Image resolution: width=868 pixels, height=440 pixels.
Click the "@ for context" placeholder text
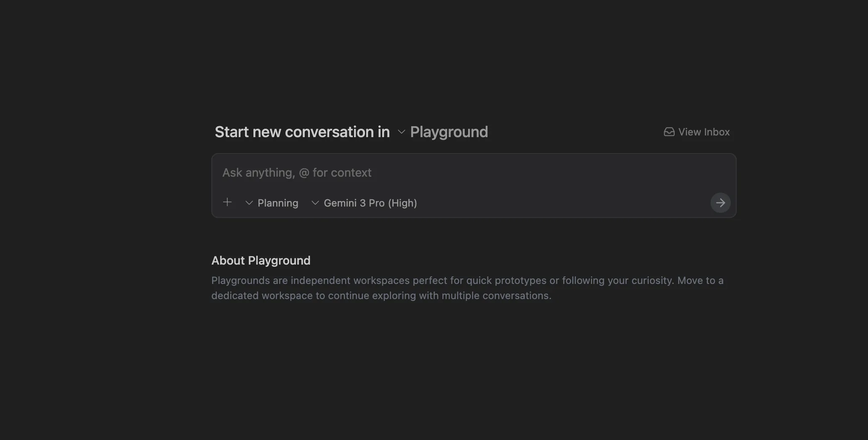335,173
